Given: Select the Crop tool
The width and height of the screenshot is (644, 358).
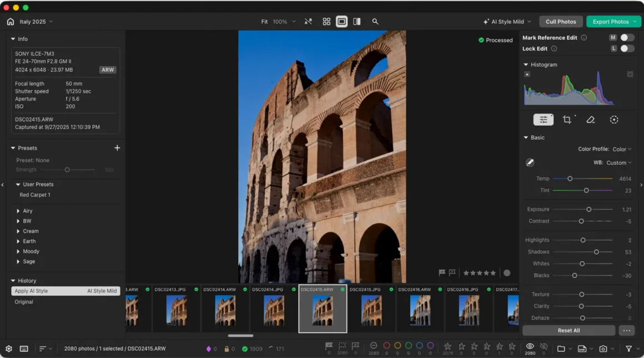Looking at the screenshot, I should click(x=567, y=120).
